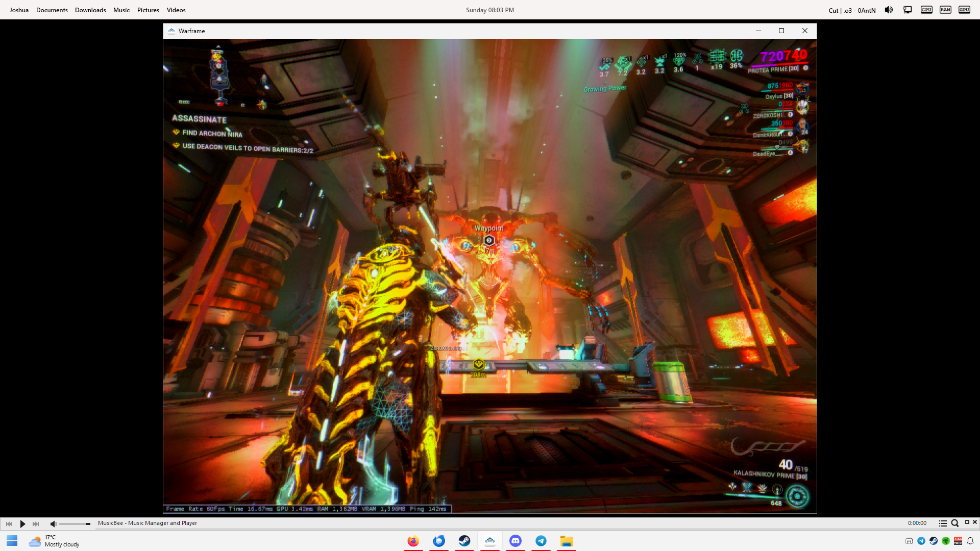Open the CPU monitor indicator
Screen dimensions: 980x551
click(926, 10)
